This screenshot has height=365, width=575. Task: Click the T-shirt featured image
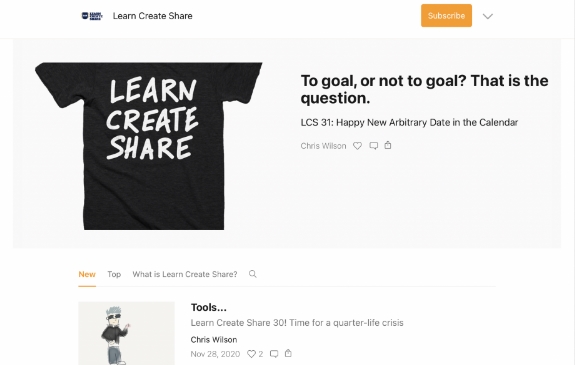point(149,146)
